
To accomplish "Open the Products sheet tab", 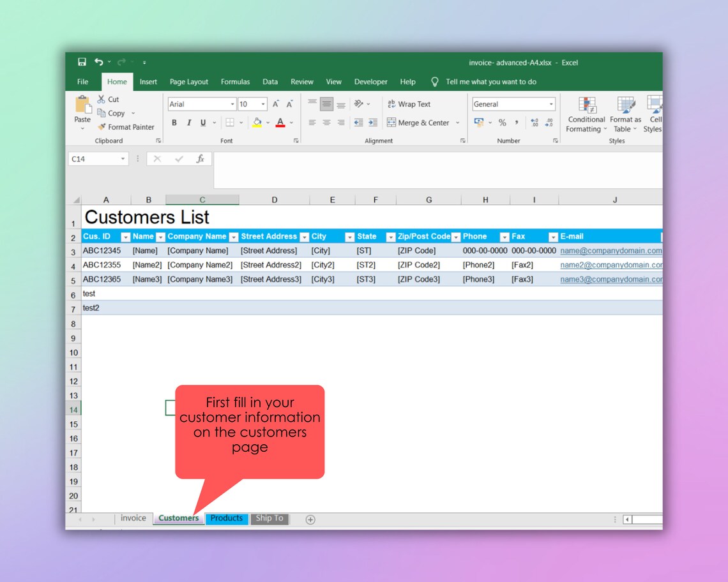I will click(227, 519).
